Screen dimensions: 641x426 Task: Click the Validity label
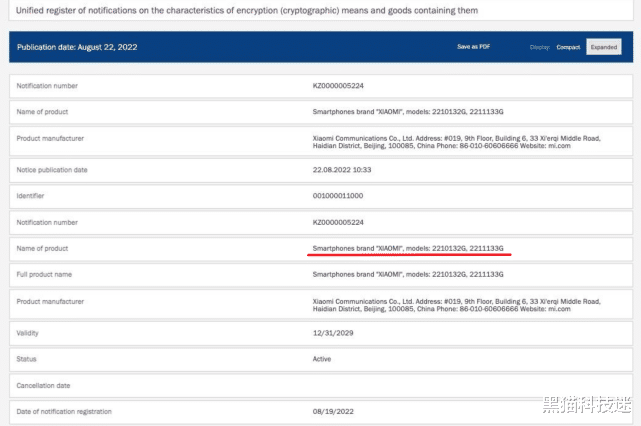tap(27, 333)
